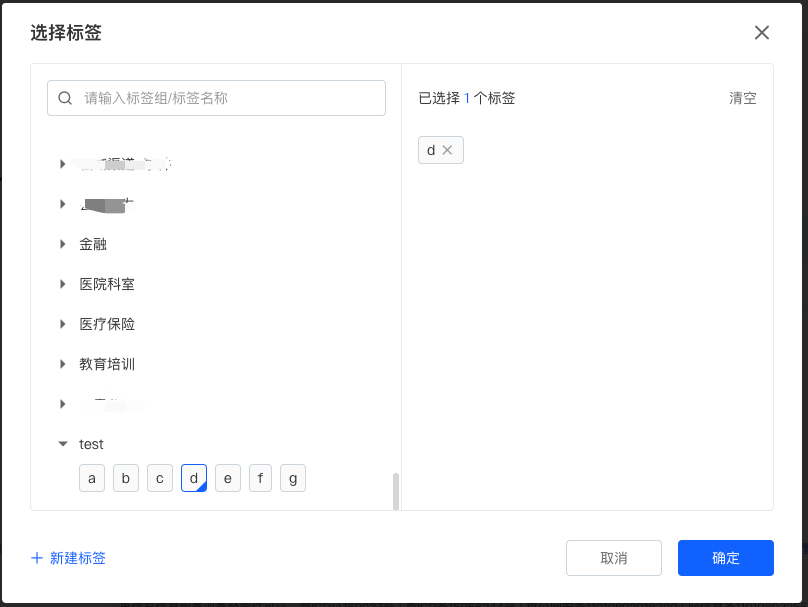The height and width of the screenshot is (607, 808).
Task: Toggle tag a in test group
Action: (x=92, y=478)
